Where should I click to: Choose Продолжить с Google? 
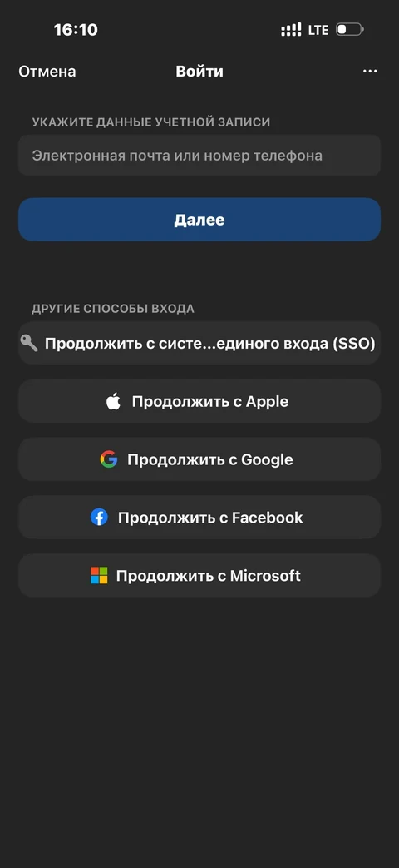pyautogui.click(x=199, y=459)
